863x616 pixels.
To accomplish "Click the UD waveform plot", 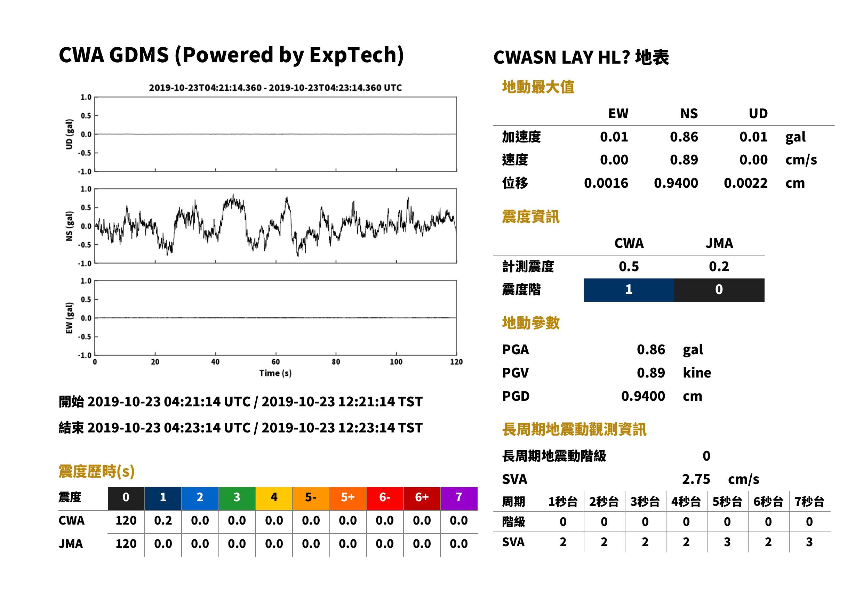I will pos(275,134).
